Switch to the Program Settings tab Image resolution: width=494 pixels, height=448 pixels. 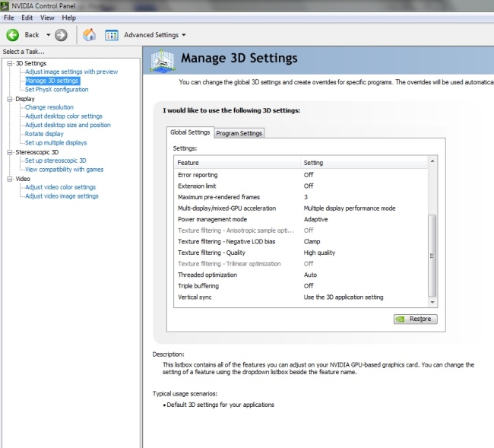coord(239,133)
